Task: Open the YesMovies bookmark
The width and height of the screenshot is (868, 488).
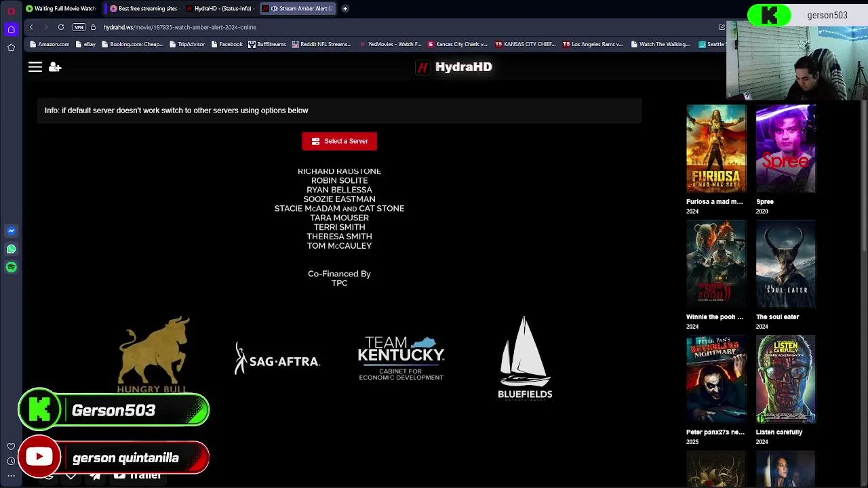Action: [391, 44]
